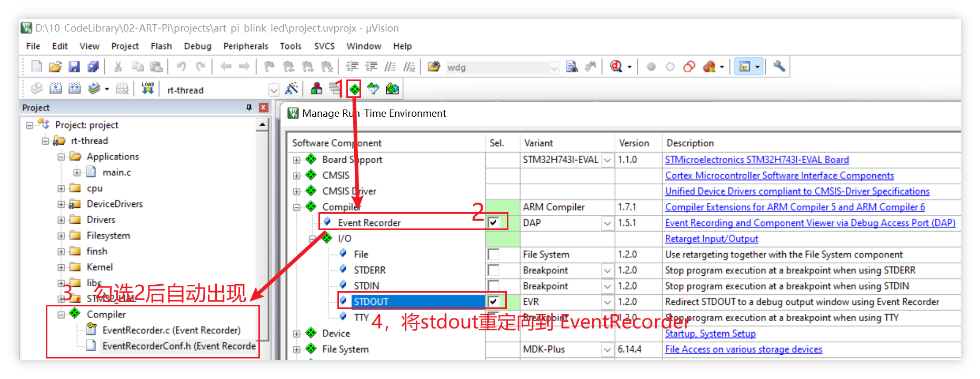Open the Flash menu
The image size is (980, 379).
(161, 46)
